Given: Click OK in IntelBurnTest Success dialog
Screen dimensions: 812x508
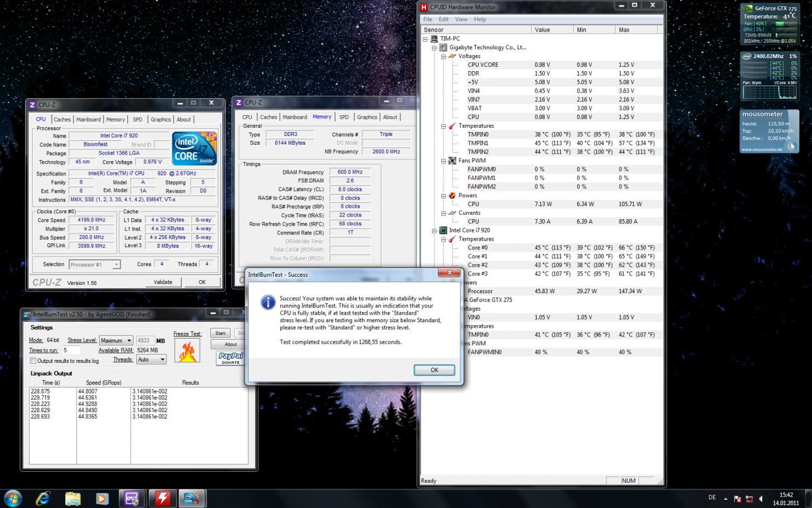Looking at the screenshot, I should click(434, 370).
